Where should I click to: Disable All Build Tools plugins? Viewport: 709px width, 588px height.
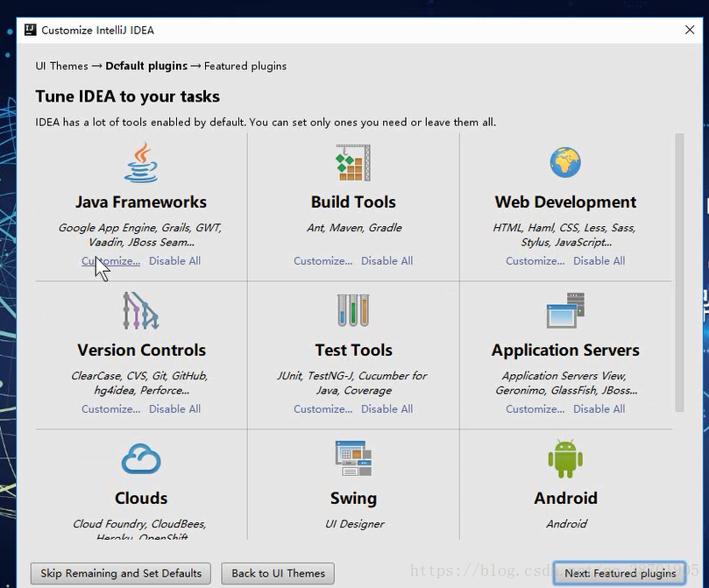tap(386, 261)
